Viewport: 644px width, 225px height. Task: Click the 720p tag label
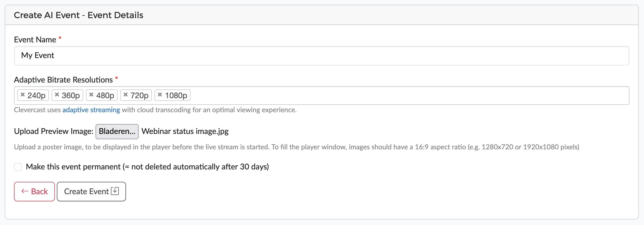[139, 95]
